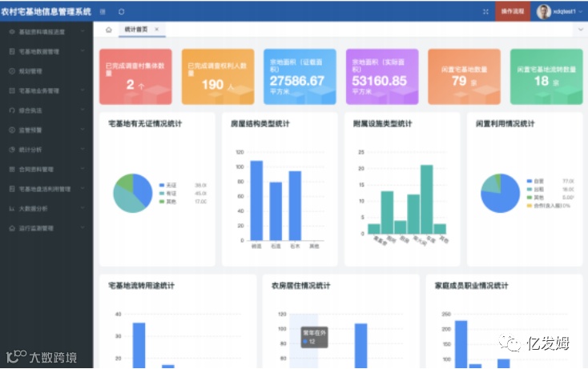
Task: Click the orange card showing 190 人
Action: pyautogui.click(x=218, y=76)
